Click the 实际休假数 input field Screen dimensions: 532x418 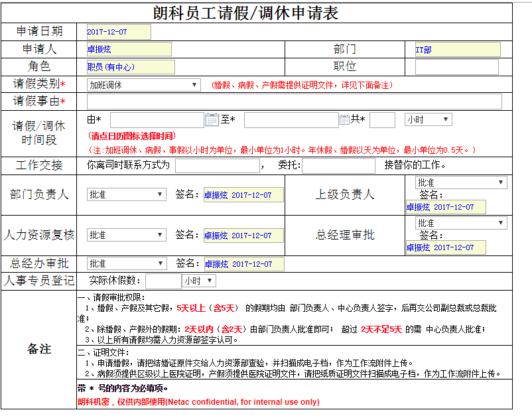coord(163,281)
